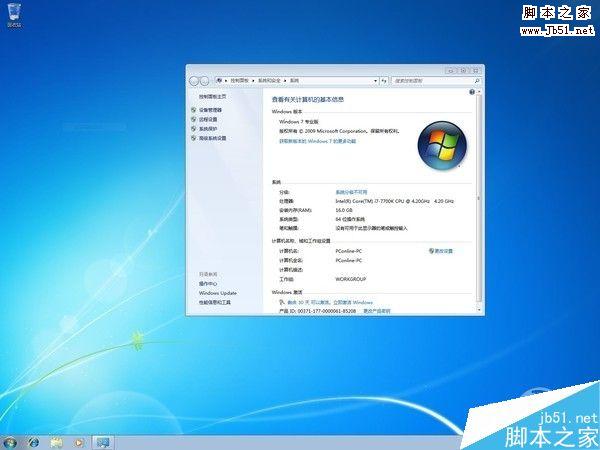Click the forward navigation arrow
The width and height of the screenshot is (600, 450).
tap(204, 79)
